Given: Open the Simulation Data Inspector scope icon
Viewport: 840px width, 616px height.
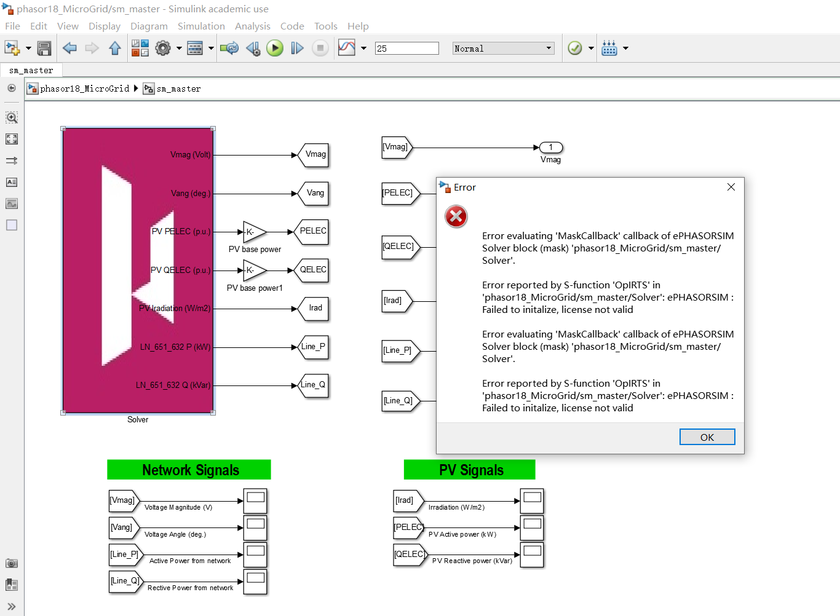Looking at the screenshot, I should point(347,47).
